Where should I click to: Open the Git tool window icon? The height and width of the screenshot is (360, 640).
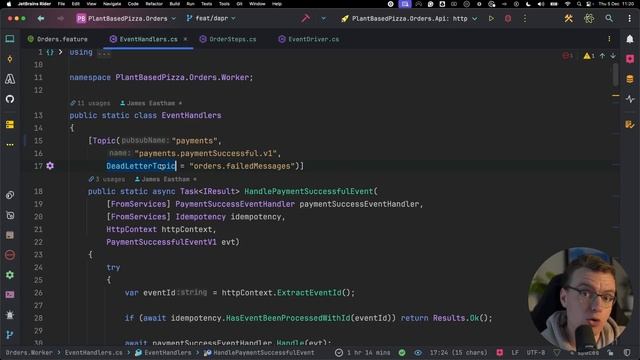pyautogui.click(x=10, y=335)
